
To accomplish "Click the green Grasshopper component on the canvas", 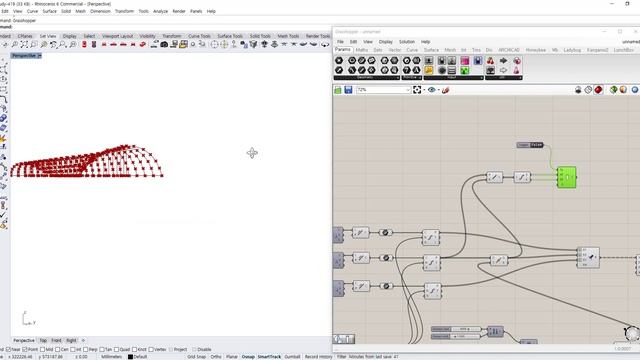I will click(567, 177).
